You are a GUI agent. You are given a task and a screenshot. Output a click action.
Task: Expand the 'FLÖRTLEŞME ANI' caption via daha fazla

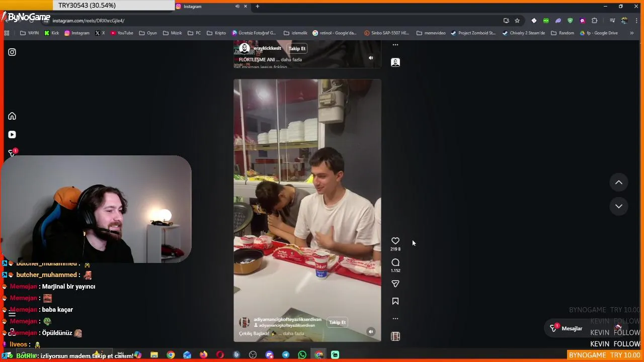[291, 59]
